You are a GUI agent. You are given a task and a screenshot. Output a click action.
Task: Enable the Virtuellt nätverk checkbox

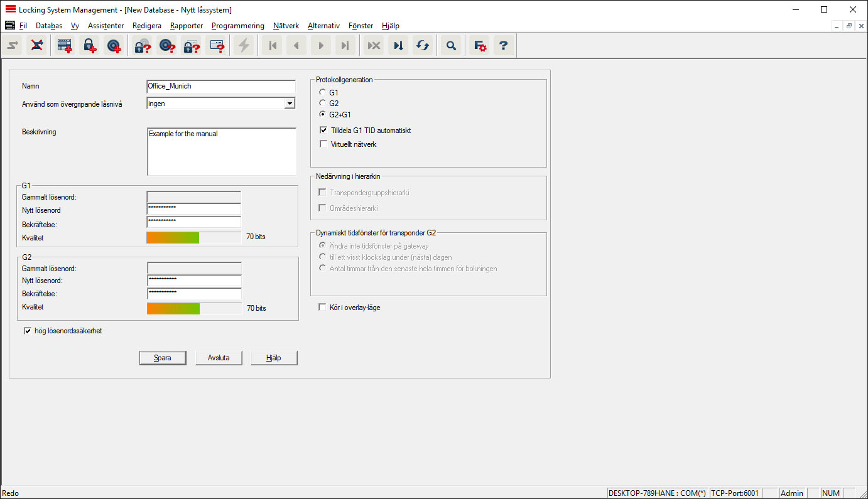(x=323, y=144)
